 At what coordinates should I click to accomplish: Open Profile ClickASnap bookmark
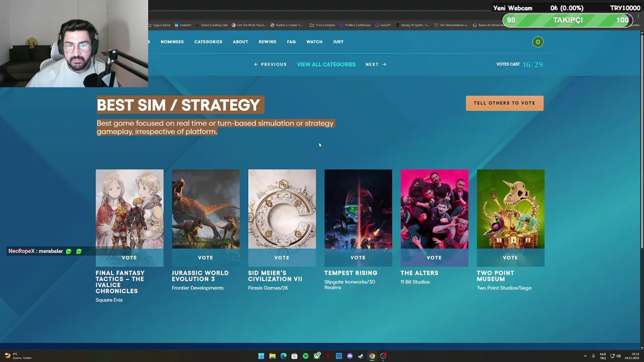(355, 25)
